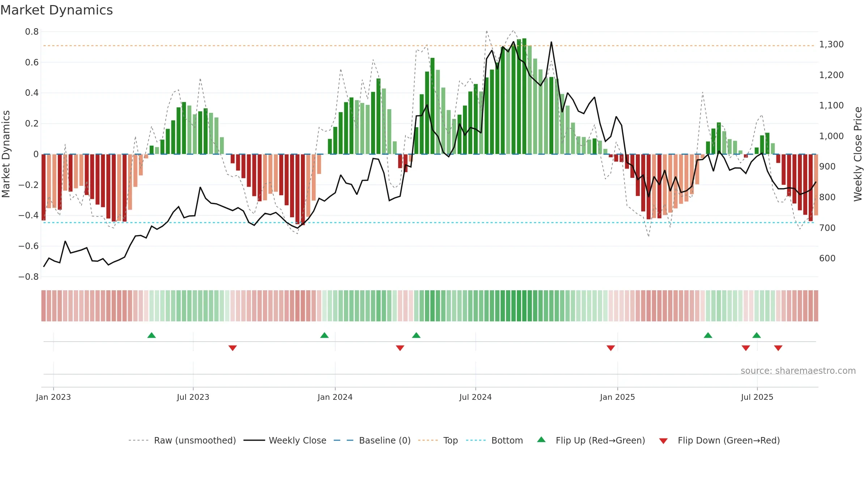Click the −0.8 tick on the left axis

tap(29, 277)
